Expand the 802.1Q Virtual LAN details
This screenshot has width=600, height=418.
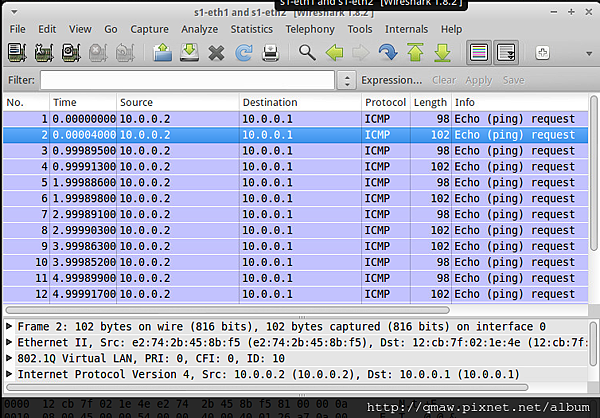10,358
